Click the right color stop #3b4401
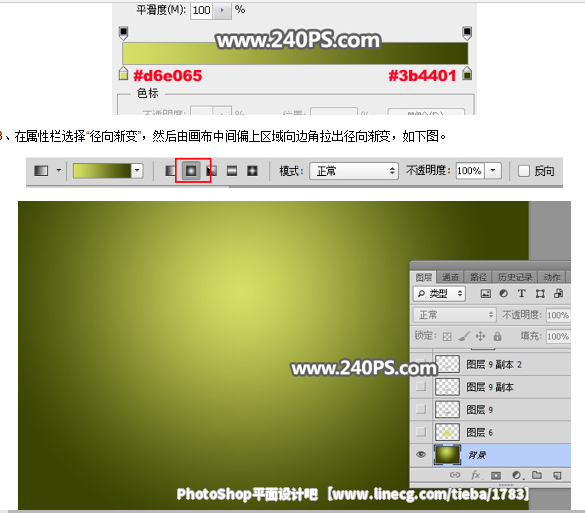 (x=467, y=73)
